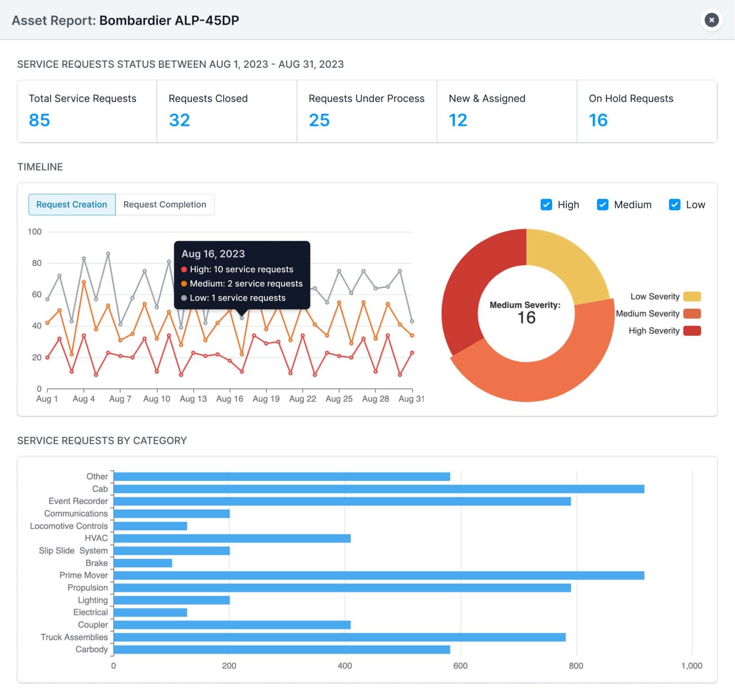Uncheck the High severity checkbox
Viewport: 735px width, 700px height.
pyautogui.click(x=546, y=205)
